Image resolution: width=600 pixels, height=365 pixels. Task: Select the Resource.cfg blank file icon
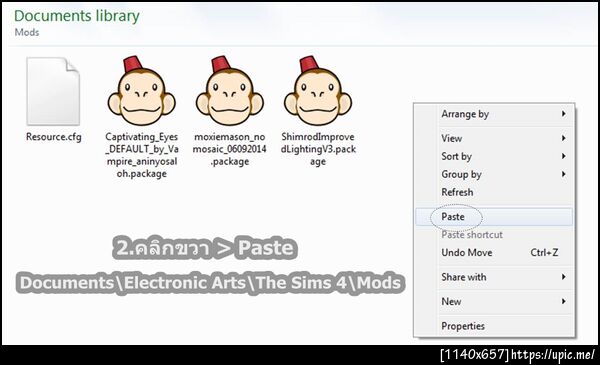click(53, 91)
